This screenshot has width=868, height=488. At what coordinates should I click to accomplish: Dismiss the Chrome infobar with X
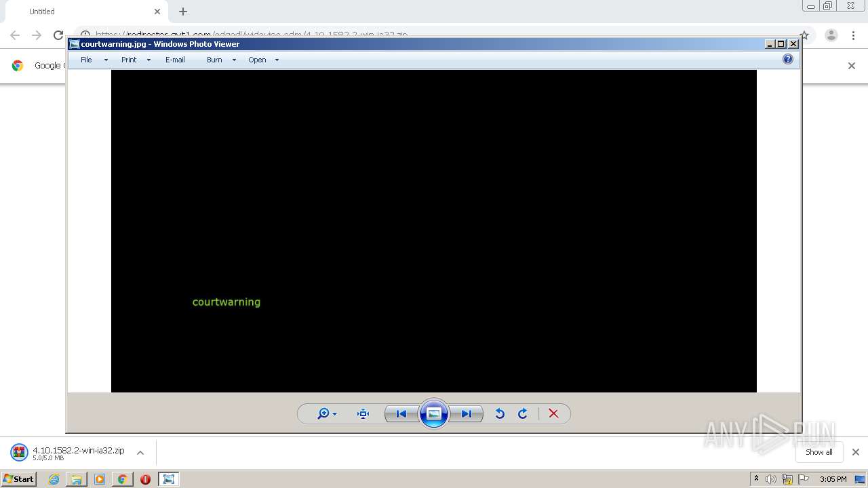pyautogui.click(x=852, y=66)
